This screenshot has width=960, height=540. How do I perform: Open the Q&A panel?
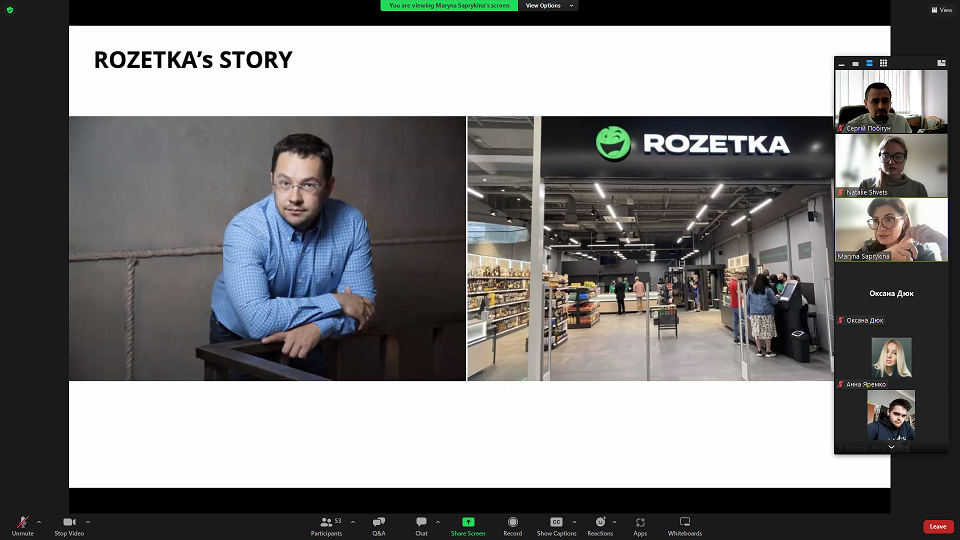coord(379,525)
